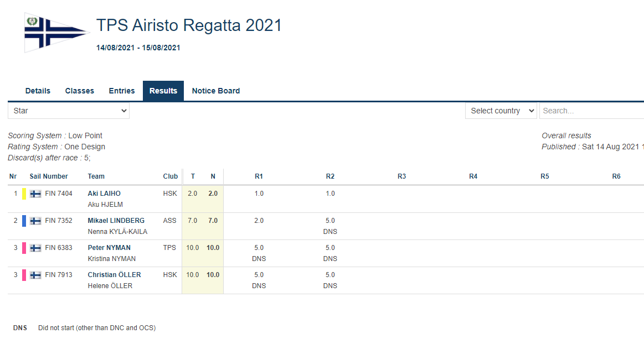Go to the Entries tab
This screenshot has height=344, width=644.
click(x=122, y=91)
